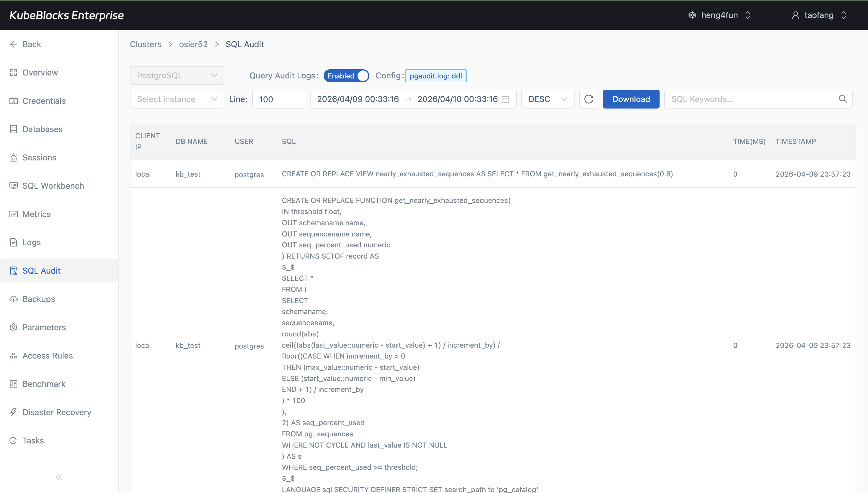Click the search magnifier icon
The width and height of the screenshot is (868, 493).
coord(843,99)
